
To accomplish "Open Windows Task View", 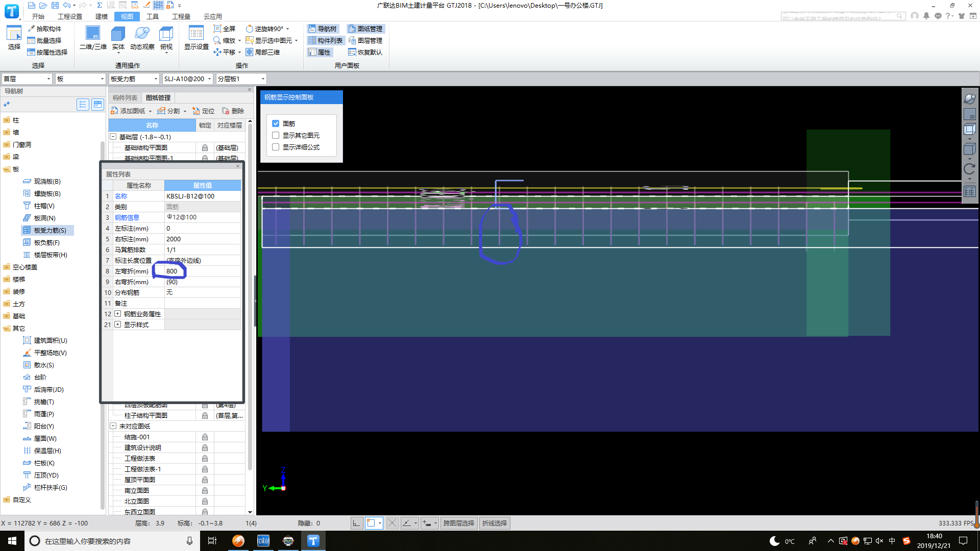I will coord(212,541).
